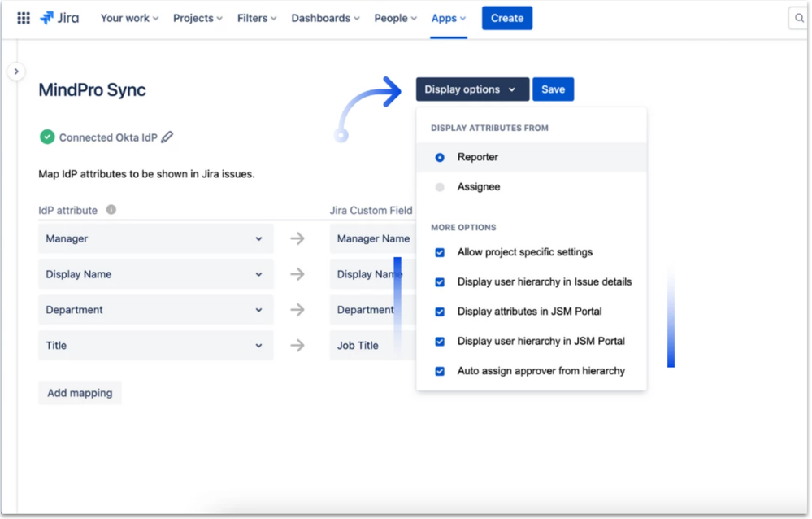Image resolution: width=812 pixels, height=519 pixels.
Task: Edit the Okta IdP connection with the pencil icon
Action: (167, 137)
